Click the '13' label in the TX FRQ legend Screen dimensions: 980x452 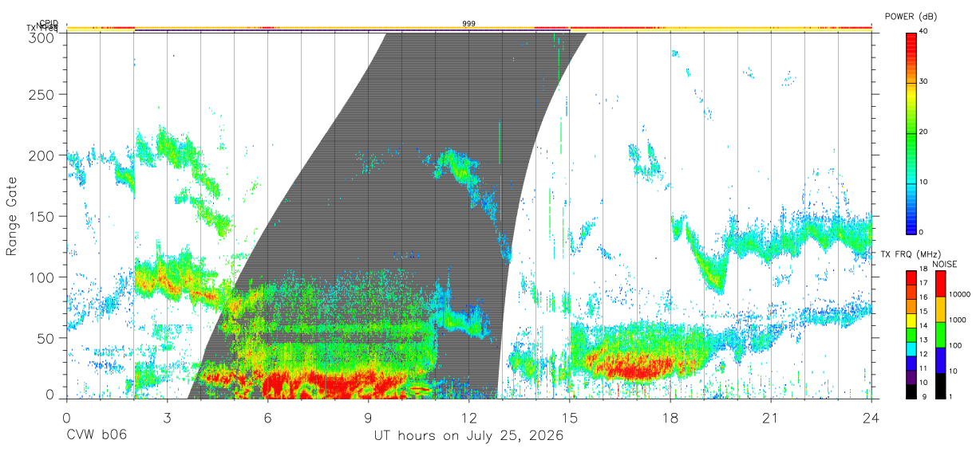click(924, 340)
